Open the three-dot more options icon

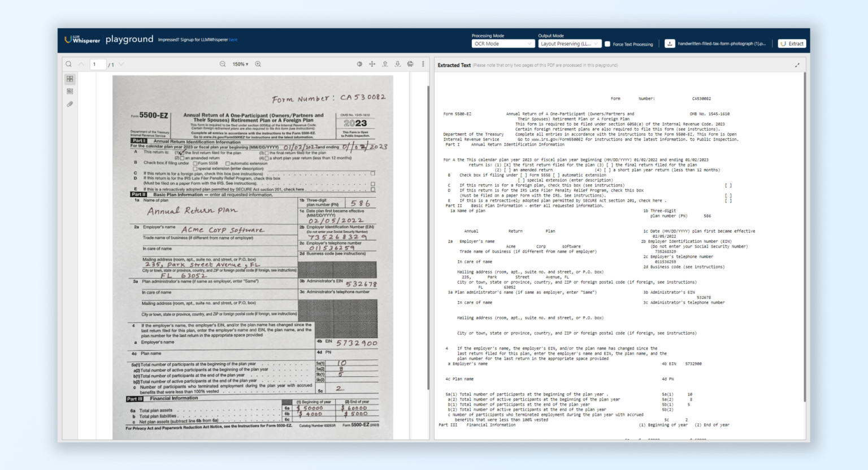click(423, 64)
